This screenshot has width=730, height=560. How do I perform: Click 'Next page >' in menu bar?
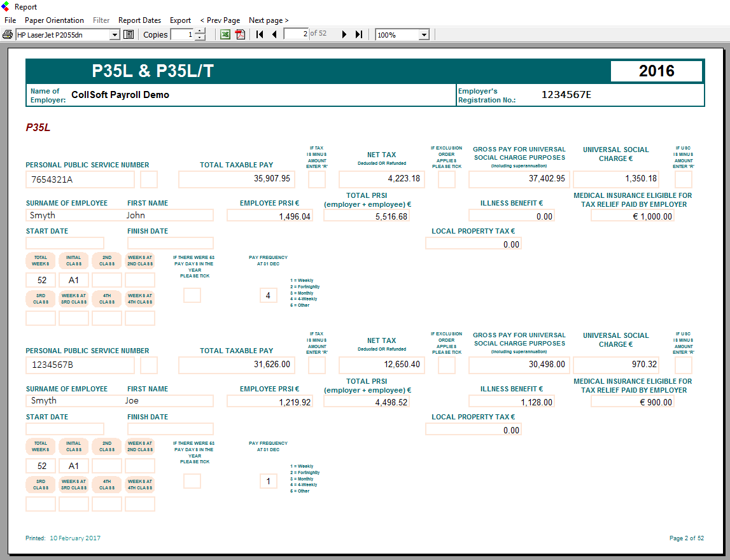269,20
